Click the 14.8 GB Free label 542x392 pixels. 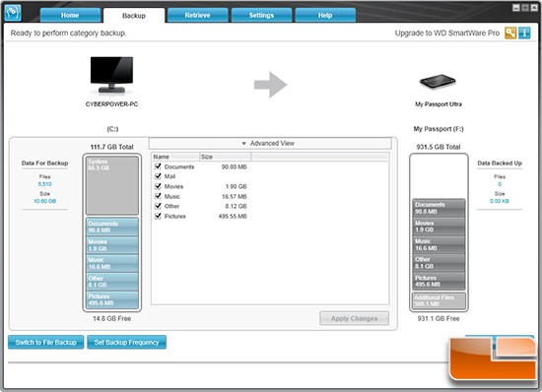point(112,318)
